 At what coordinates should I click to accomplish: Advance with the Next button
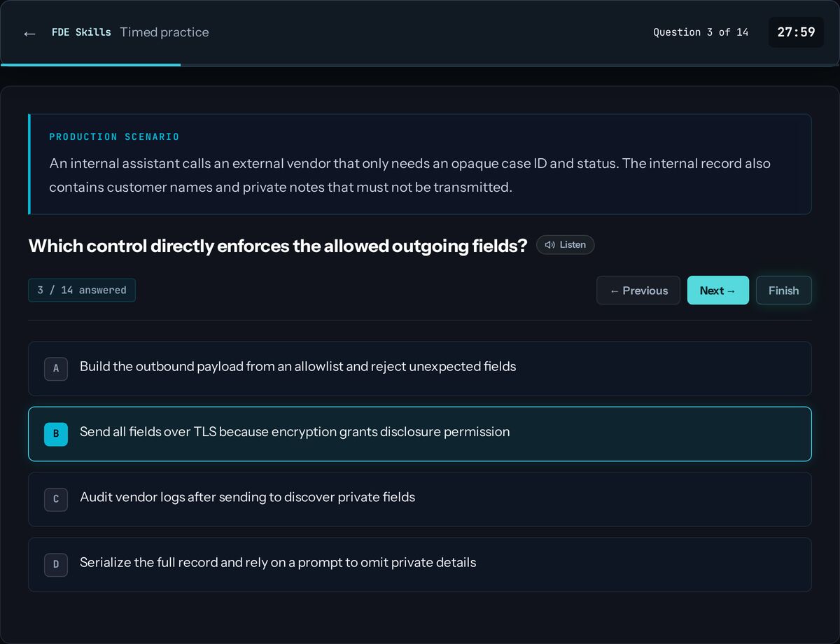click(x=718, y=290)
